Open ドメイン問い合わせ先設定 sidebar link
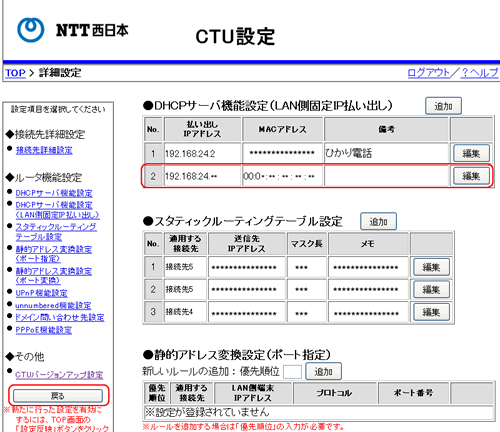The image size is (500, 432). [60, 317]
